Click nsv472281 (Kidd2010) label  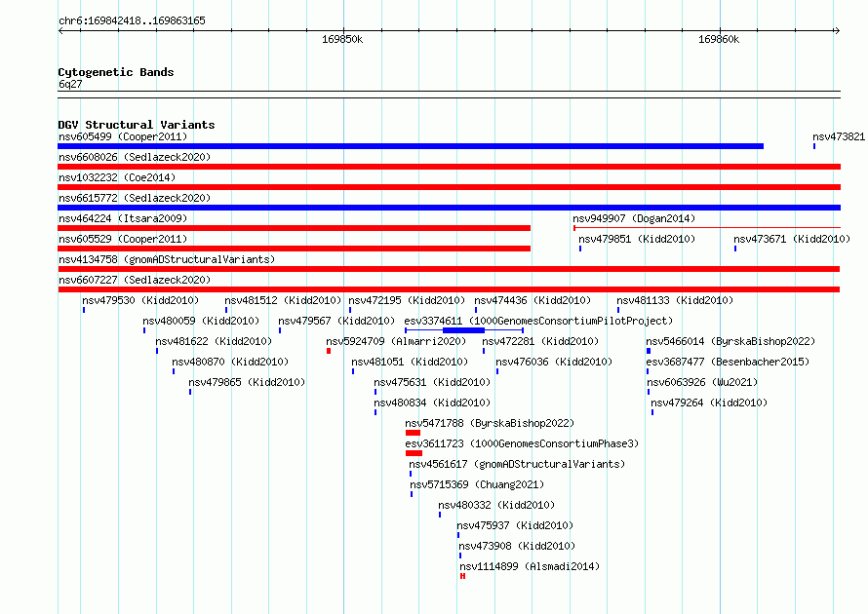tap(540, 341)
